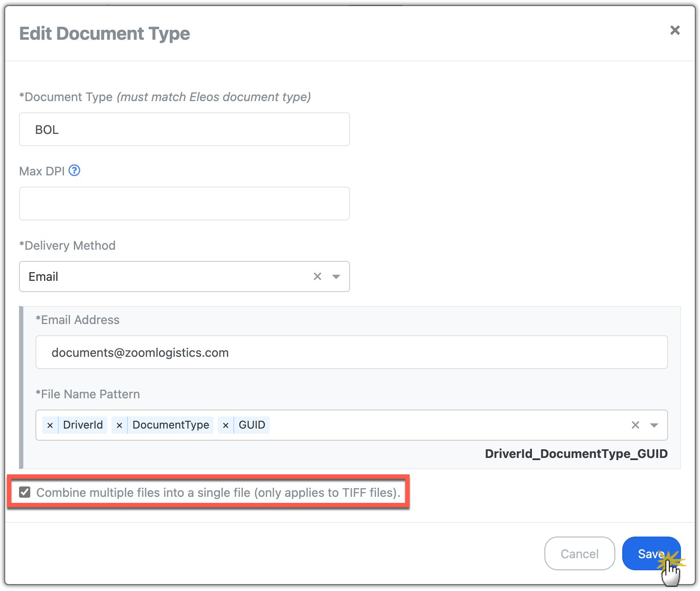Viewport: 700px width, 591px height.
Task: Click the Cancel button
Action: coord(579,553)
